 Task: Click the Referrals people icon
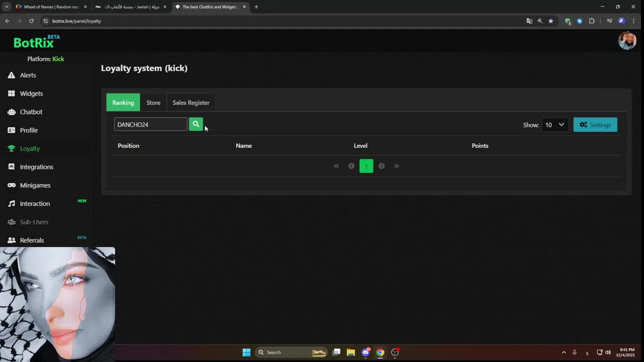pos(11,240)
